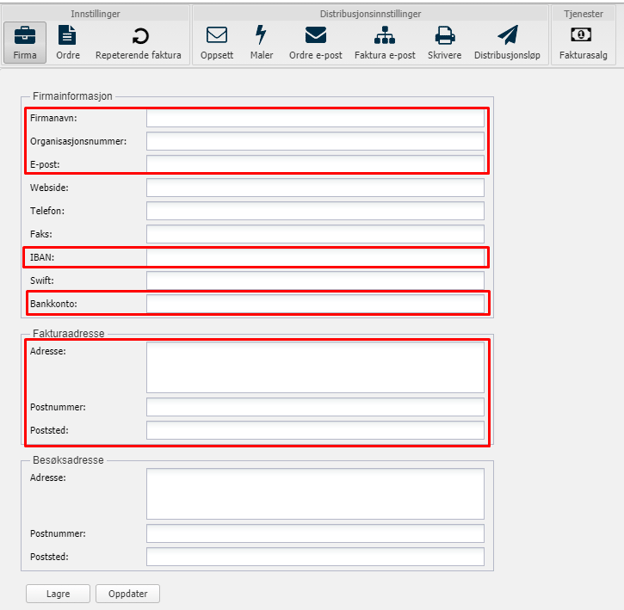Focus the Organisasjonsnummer input
The height and width of the screenshot is (610, 624).
point(315,142)
